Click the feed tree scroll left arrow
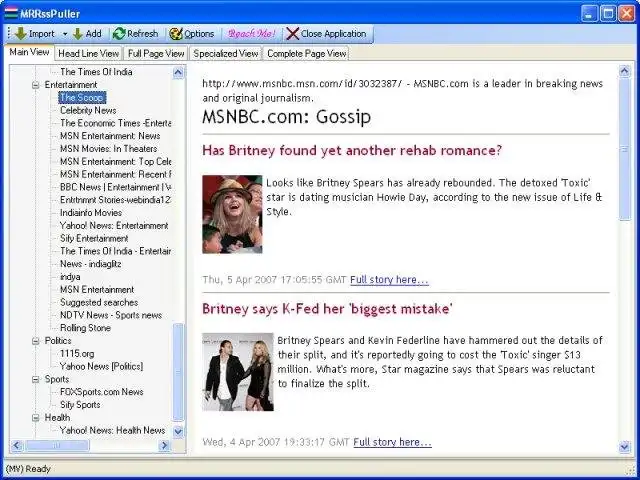Screen dimensions: 640x480 pyautogui.click(x=17, y=445)
